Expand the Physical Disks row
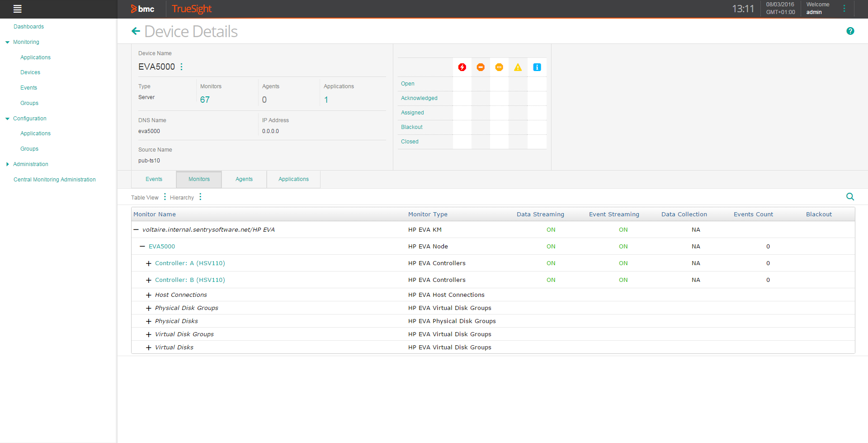The image size is (868, 443). 149,321
